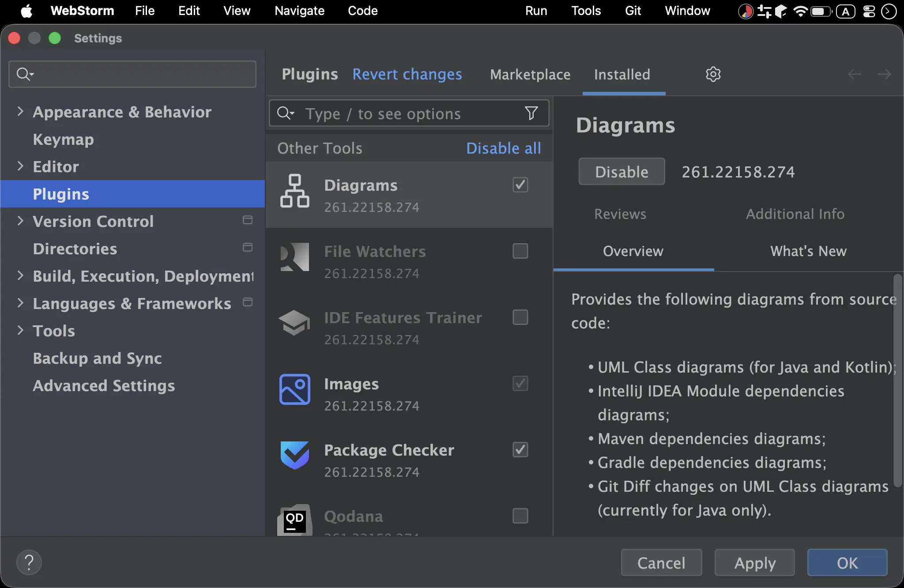This screenshot has width=904, height=588.
Task: Click the Package Checker plugin icon
Action: tap(294, 456)
